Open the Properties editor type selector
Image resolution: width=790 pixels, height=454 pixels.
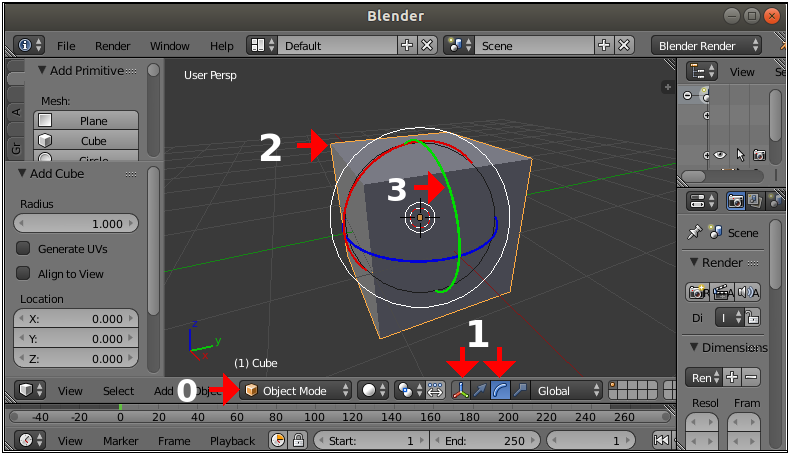tap(702, 202)
